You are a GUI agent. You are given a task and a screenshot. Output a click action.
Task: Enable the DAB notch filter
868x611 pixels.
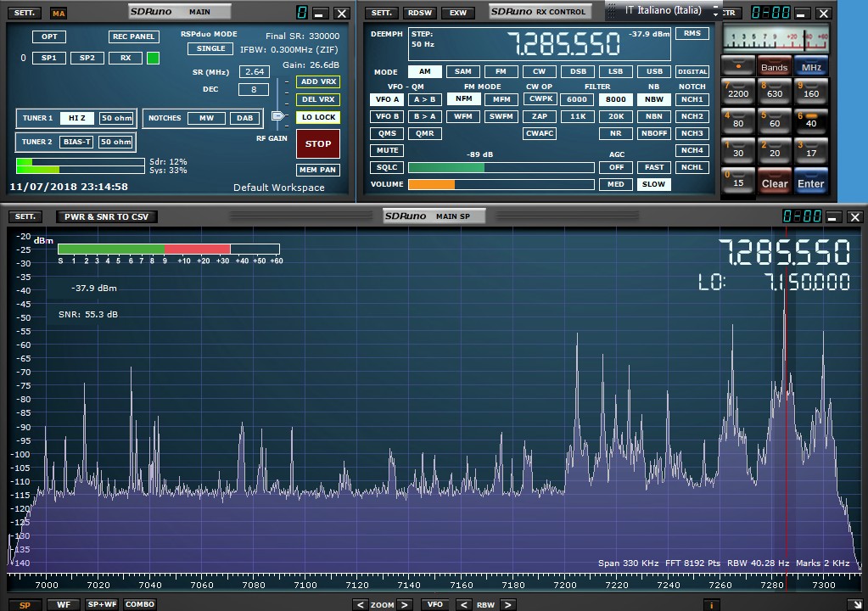(x=244, y=118)
